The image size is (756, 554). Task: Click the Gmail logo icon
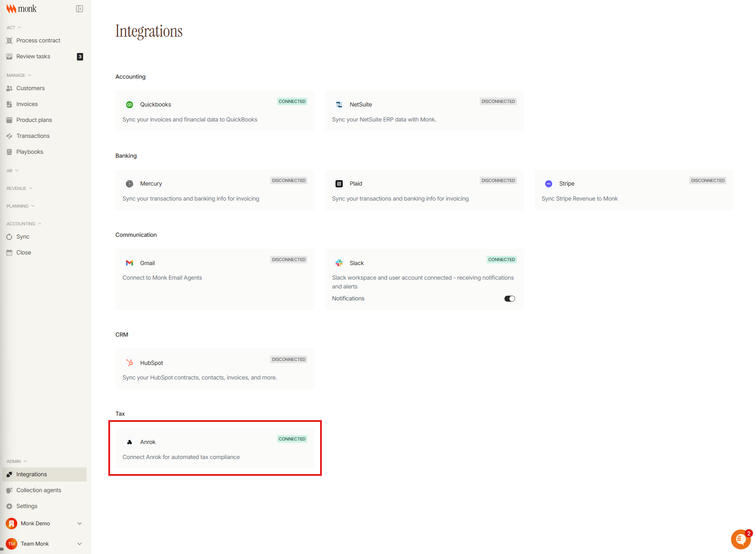pos(130,263)
